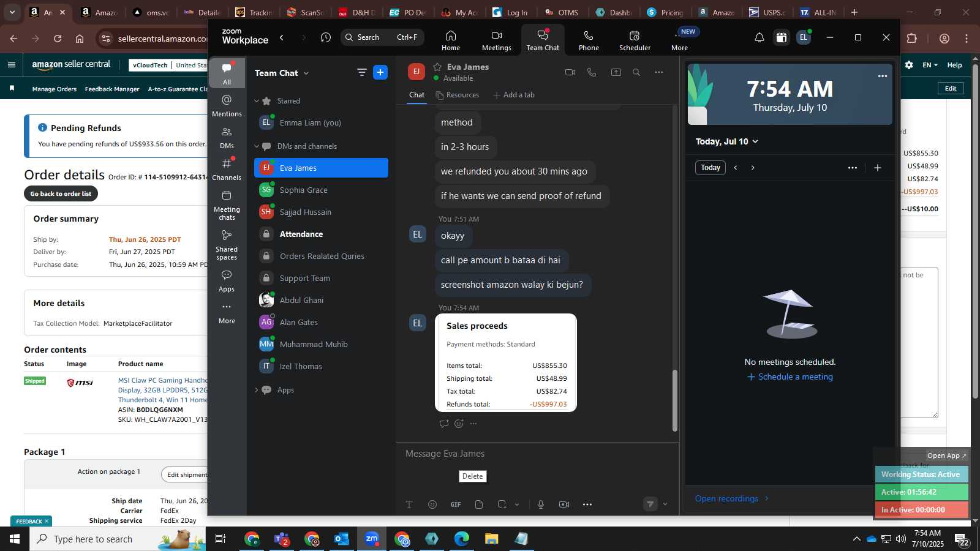The height and width of the screenshot is (551, 980).
Task: Open Apps in the chat sidebar
Action: [227, 281]
